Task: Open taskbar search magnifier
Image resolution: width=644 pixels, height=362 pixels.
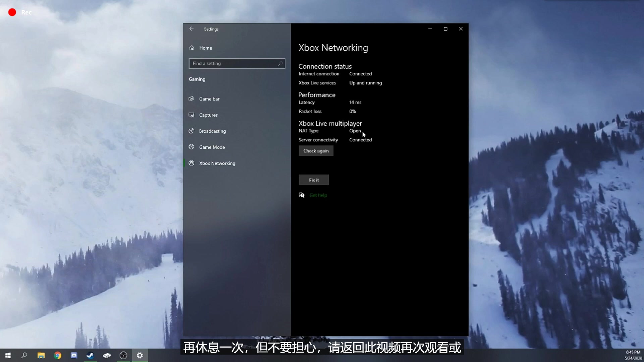Action: pyautogui.click(x=24, y=355)
